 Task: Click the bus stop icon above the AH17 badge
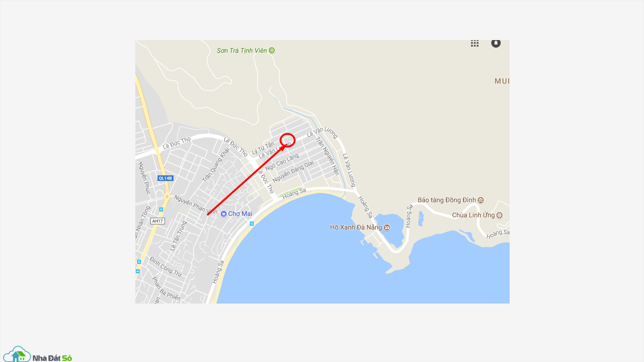click(x=161, y=209)
